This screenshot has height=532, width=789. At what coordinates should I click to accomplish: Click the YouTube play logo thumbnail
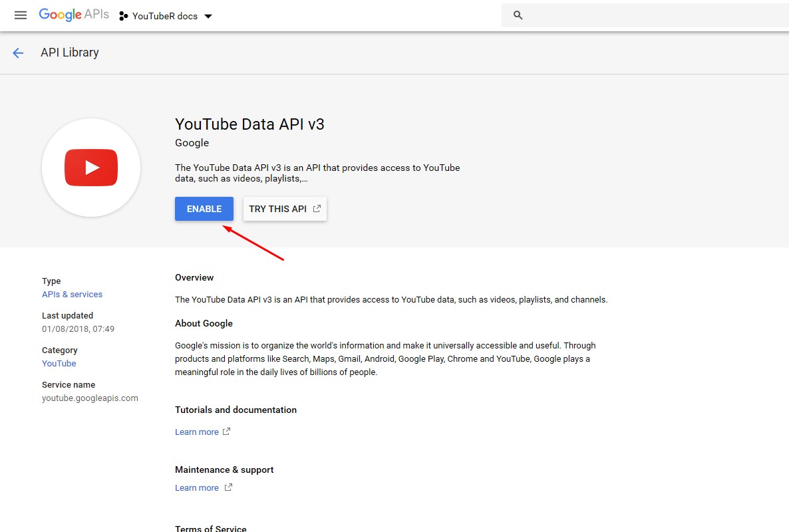click(x=91, y=168)
